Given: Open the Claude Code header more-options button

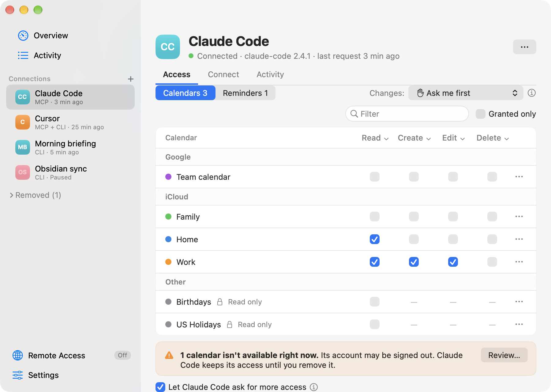Looking at the screenshot, I should pos(525,47).
